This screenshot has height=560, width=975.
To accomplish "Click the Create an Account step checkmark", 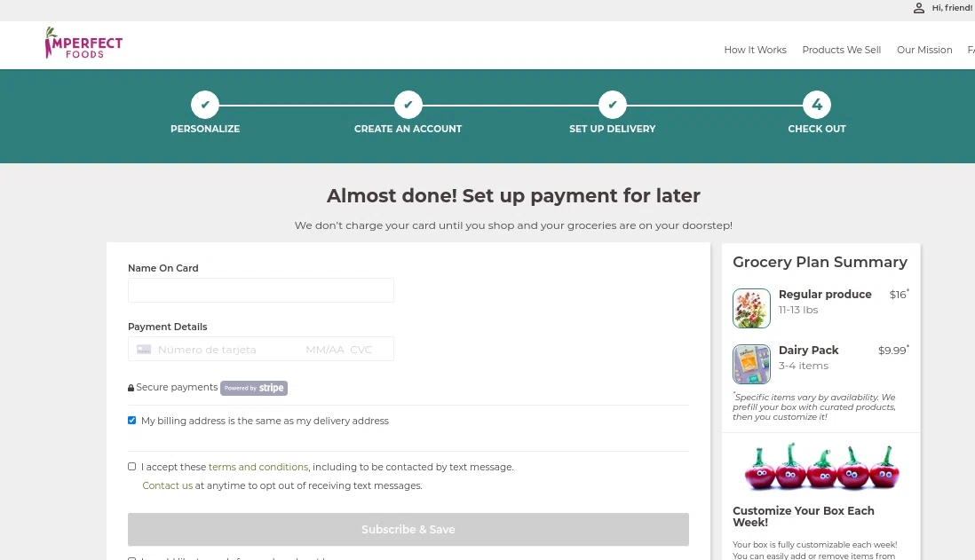I will 408,105.
